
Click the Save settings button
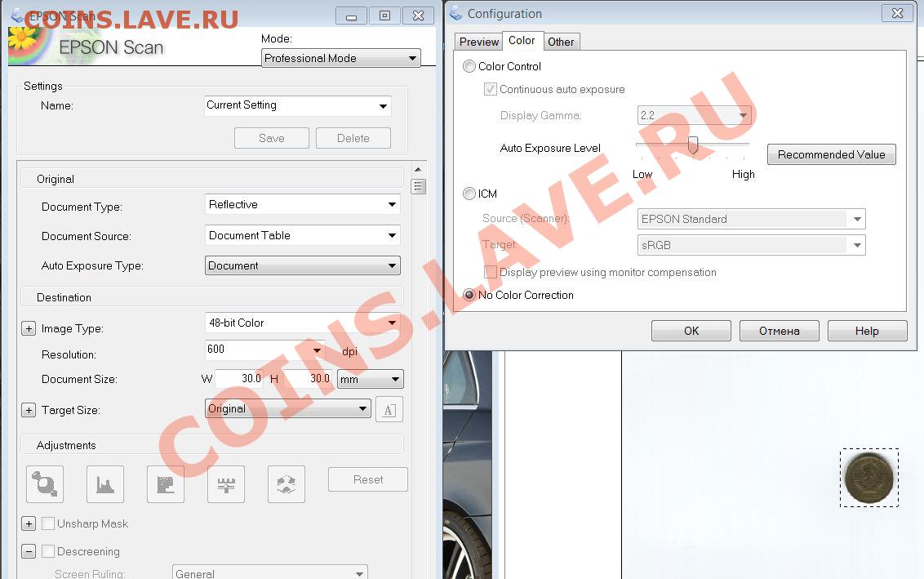tap(272, 138)
